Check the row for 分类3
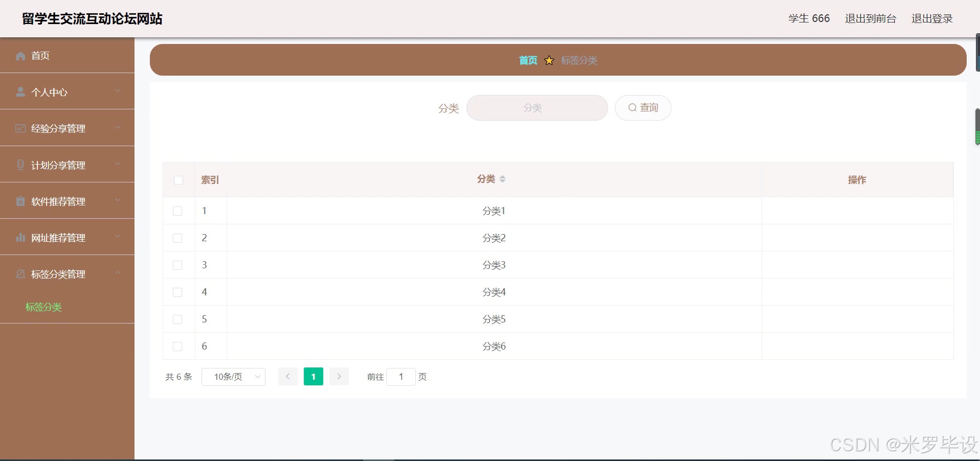Screen dimensions: 980x461 tap(177, 265)
